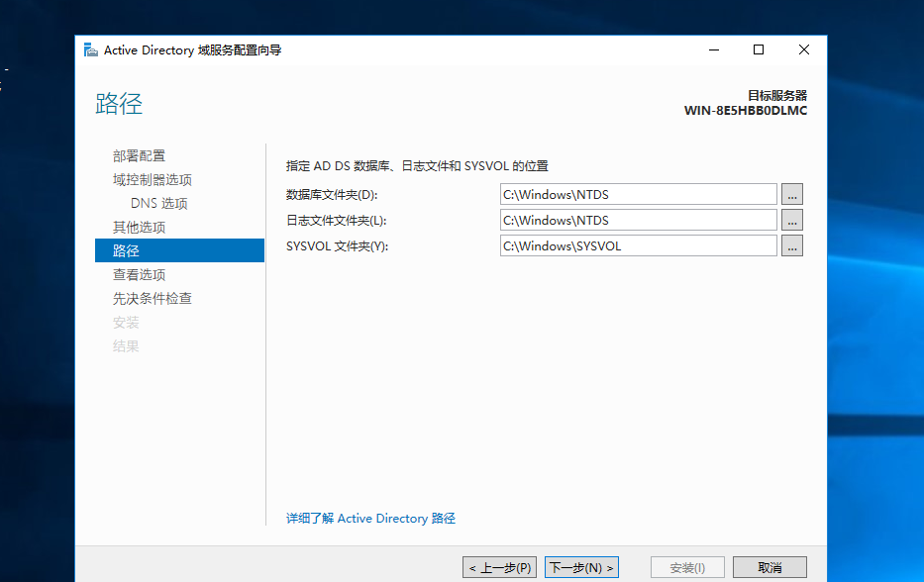
Task: Click the 数据库文件夹(D): label
Action: [x=332, y=195]
